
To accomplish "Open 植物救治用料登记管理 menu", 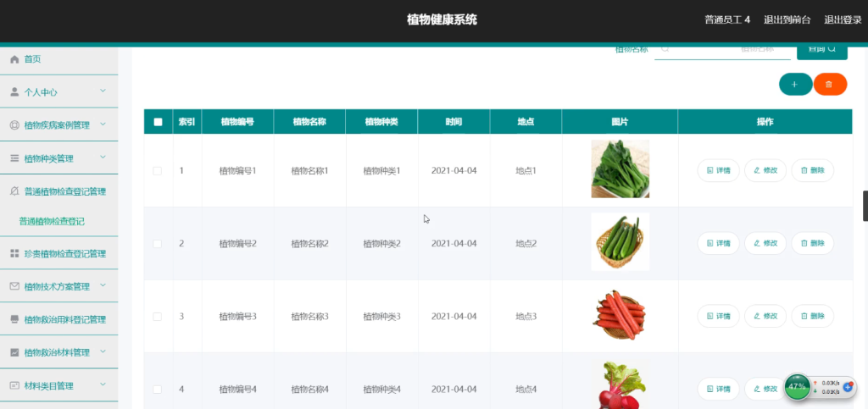I will 58,319.
